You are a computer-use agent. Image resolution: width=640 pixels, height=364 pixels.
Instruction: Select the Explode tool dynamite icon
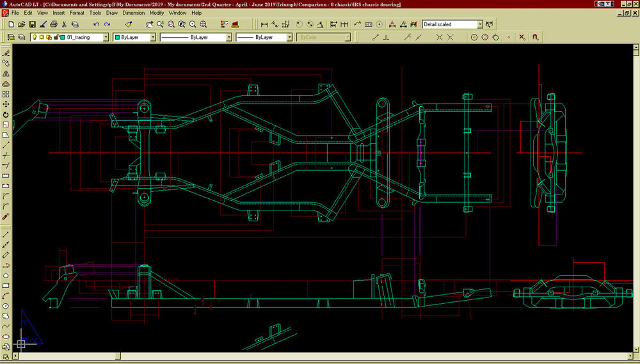6,216
